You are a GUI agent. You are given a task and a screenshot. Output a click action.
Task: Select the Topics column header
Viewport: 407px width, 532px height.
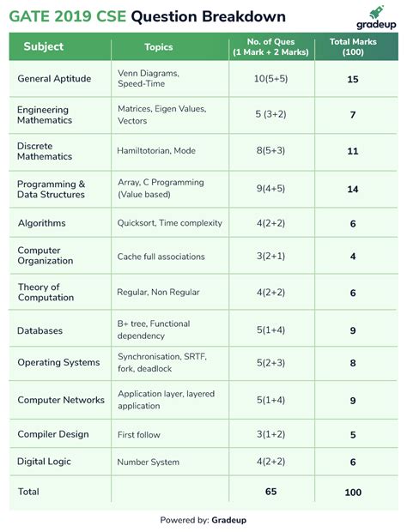159,47
